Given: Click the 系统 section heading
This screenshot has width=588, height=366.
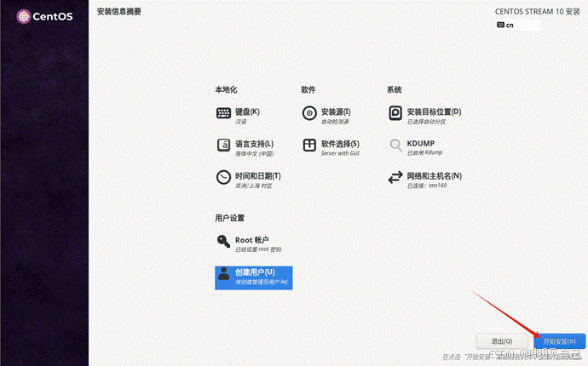Looking at the screenshot, I should pos(394,89).
